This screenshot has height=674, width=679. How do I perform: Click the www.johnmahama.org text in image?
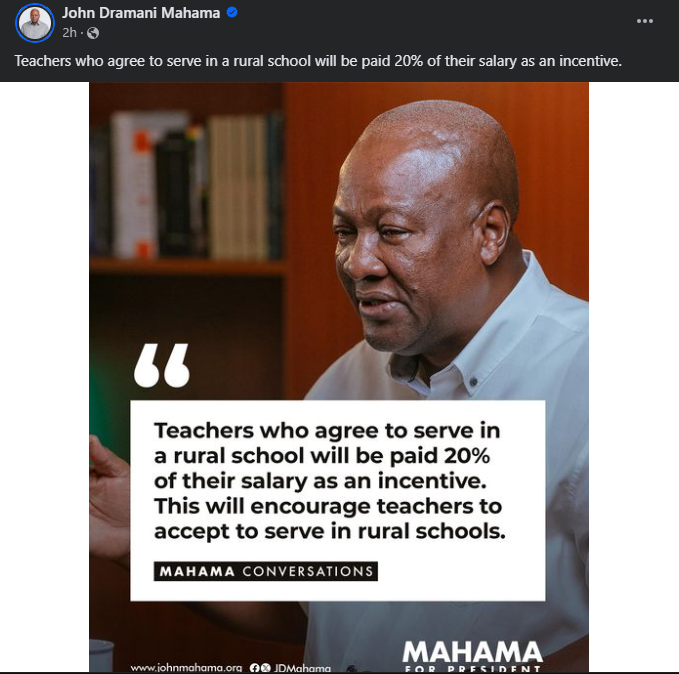click(186, 668)
